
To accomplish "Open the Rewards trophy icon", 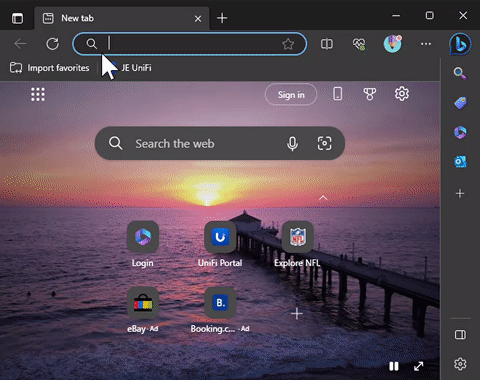I will pos(370,94).
